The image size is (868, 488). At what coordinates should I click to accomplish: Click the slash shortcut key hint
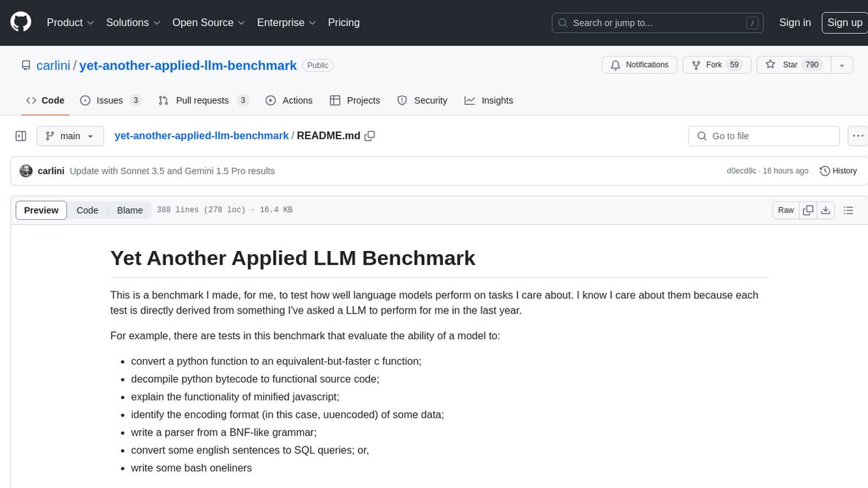pos(752,23)
